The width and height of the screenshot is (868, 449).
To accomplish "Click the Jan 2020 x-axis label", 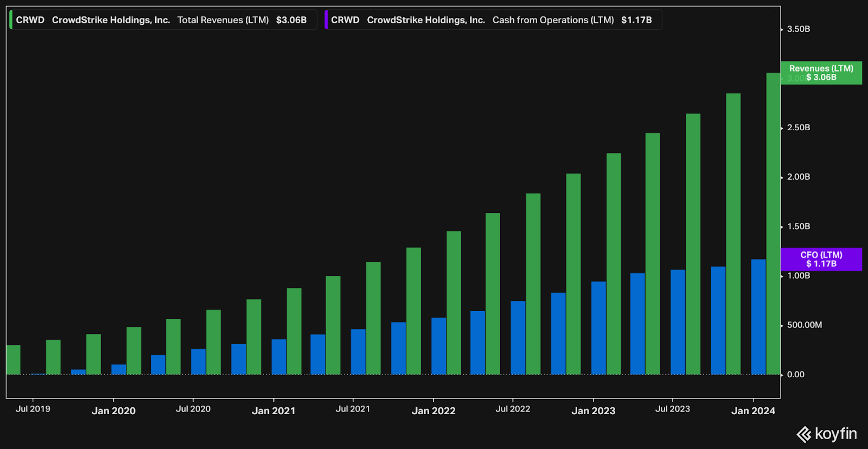I will (113, 411).
